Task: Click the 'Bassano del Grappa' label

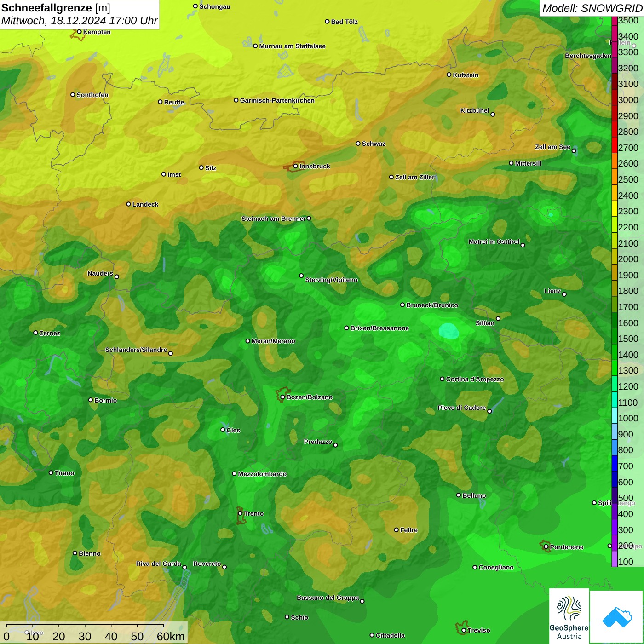Action: click(x=328, y=598)
